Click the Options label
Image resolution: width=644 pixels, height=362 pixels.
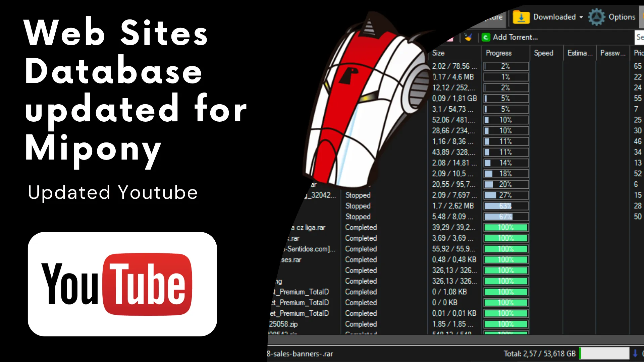click(x=622, y=17)
